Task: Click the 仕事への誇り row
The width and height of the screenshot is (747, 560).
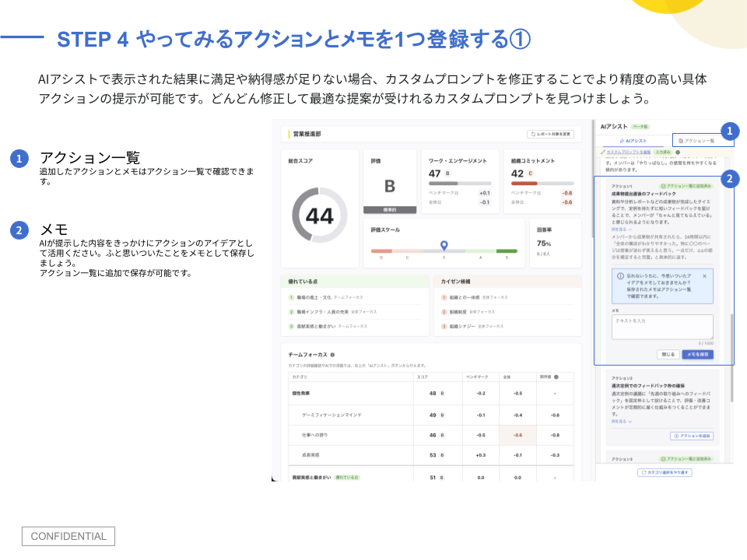Action: (x=431, y=436)
